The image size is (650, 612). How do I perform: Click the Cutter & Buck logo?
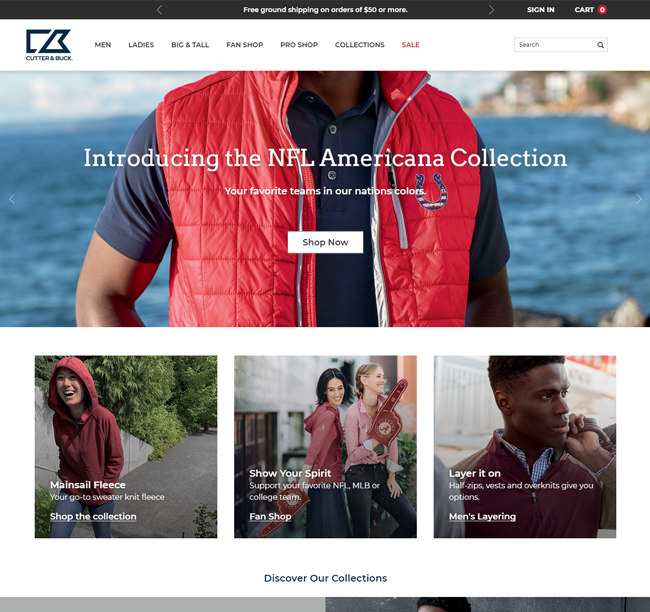49,45
